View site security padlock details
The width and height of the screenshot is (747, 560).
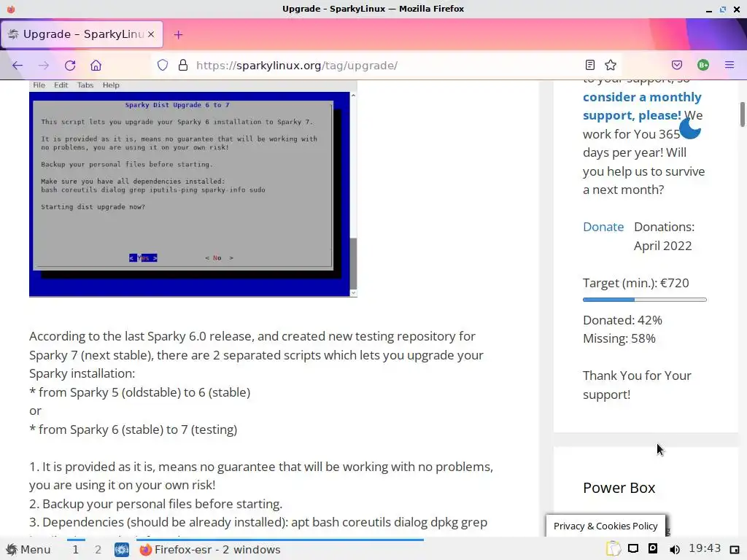[183, 65]
